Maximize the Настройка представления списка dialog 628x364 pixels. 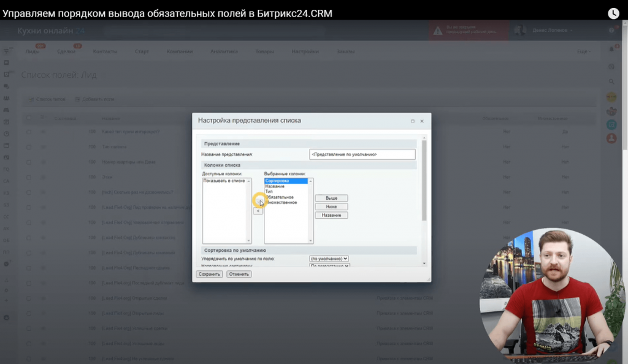(413, 121)
